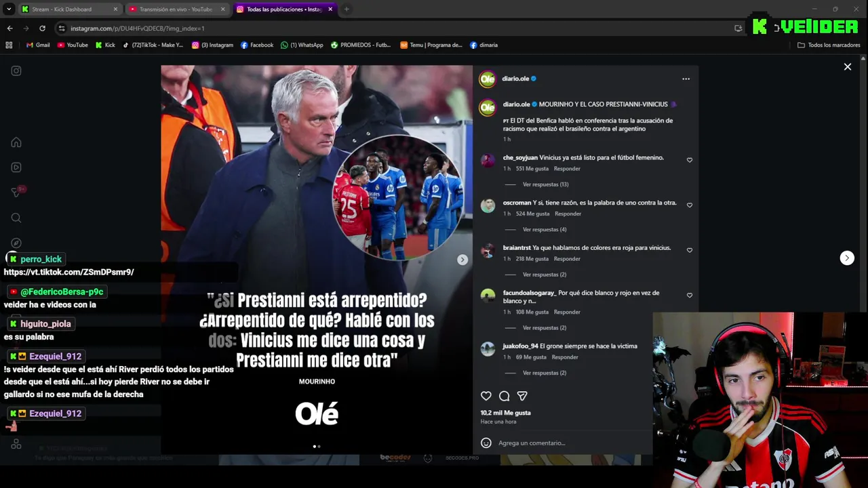
Task: Open Facebook bookmark
Action: [x=257, y=45]
